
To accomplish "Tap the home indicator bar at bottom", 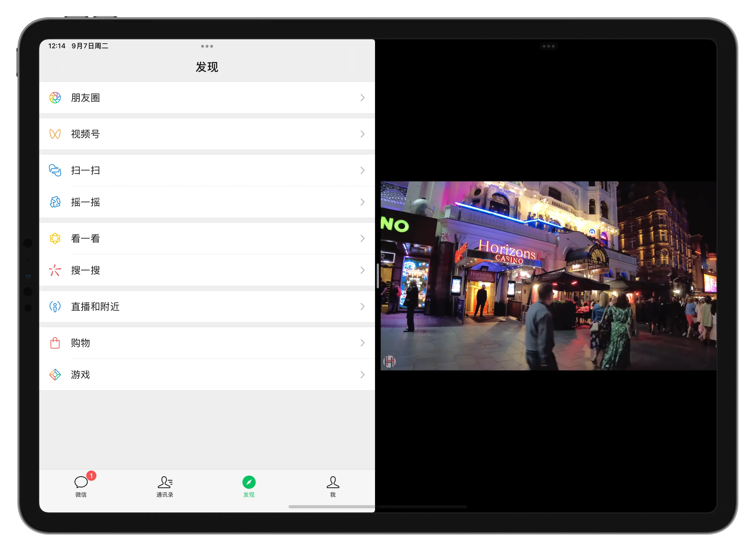I will pos(378,507).
